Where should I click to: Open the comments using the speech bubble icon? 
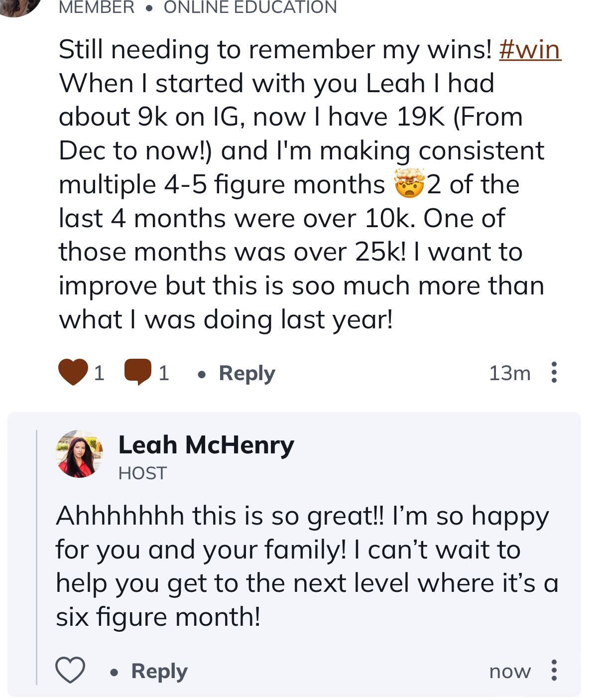138,373
